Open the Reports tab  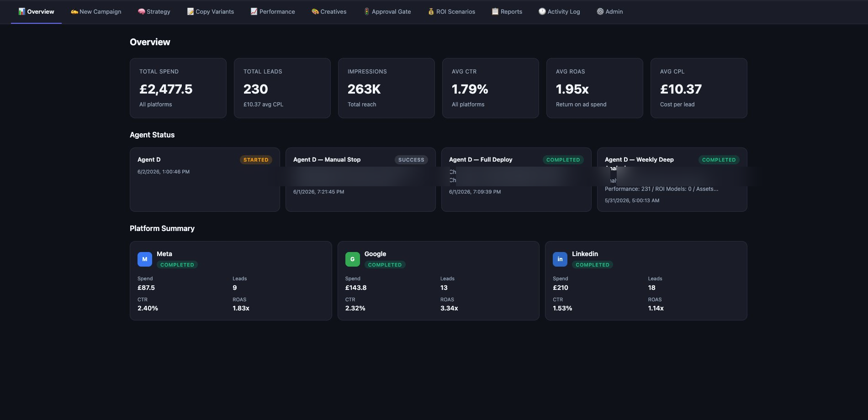(507, 11)
